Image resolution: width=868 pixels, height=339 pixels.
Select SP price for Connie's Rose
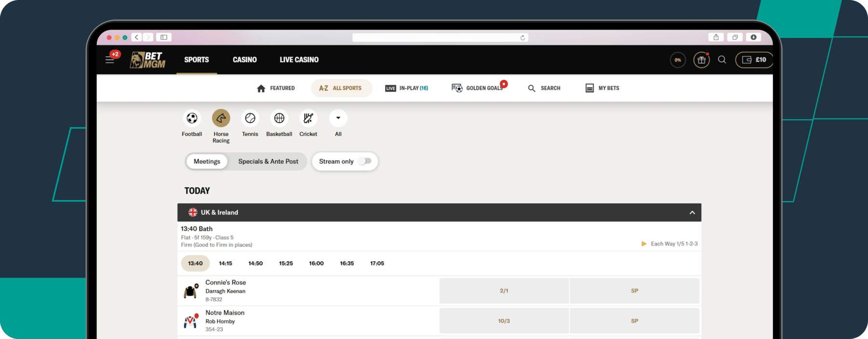(635, 291)
